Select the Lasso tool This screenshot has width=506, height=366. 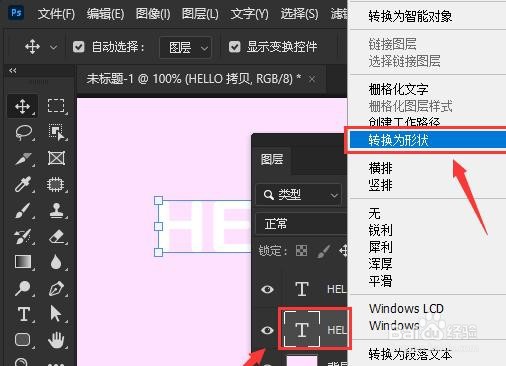(24, 133)
